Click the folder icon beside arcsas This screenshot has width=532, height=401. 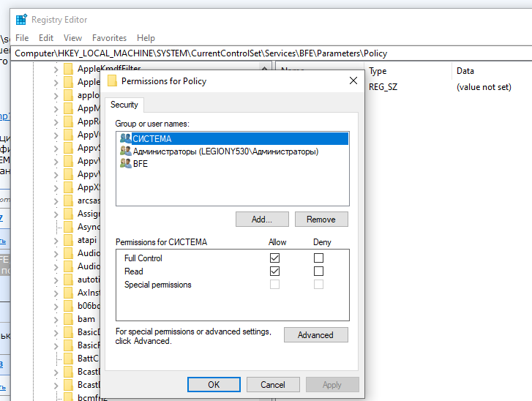(69, 200)
